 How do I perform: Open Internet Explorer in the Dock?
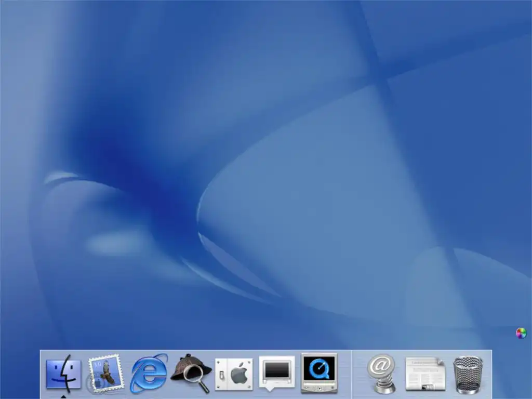[x=149, y=373]
